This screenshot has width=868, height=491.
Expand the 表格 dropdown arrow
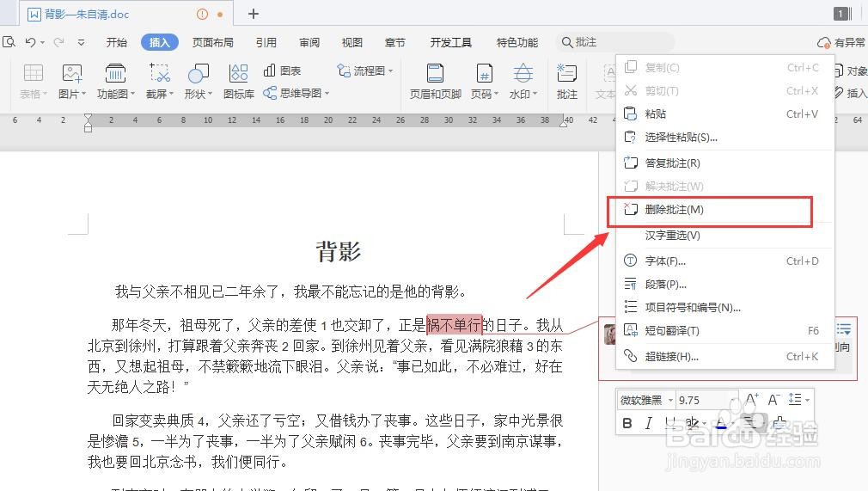pyautogui.click(x=45, y=94)
